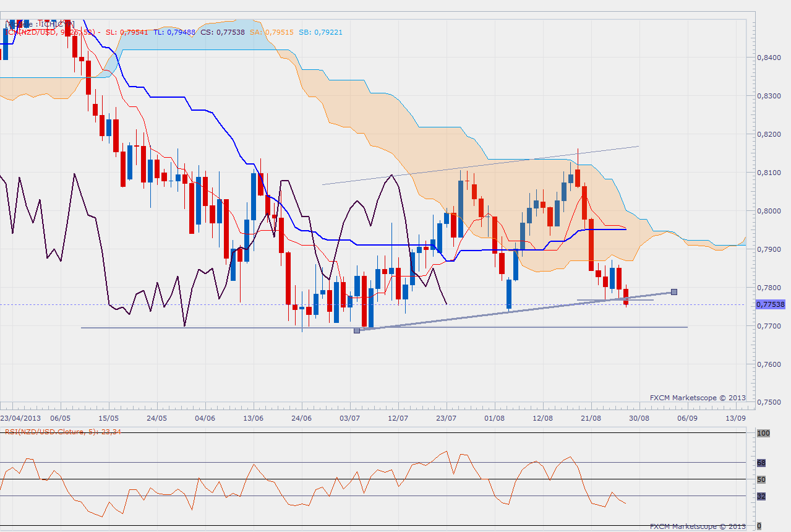Click the 0,8000 price axis value
This screenshot has width=791, height=532.
tap(769, 211)
